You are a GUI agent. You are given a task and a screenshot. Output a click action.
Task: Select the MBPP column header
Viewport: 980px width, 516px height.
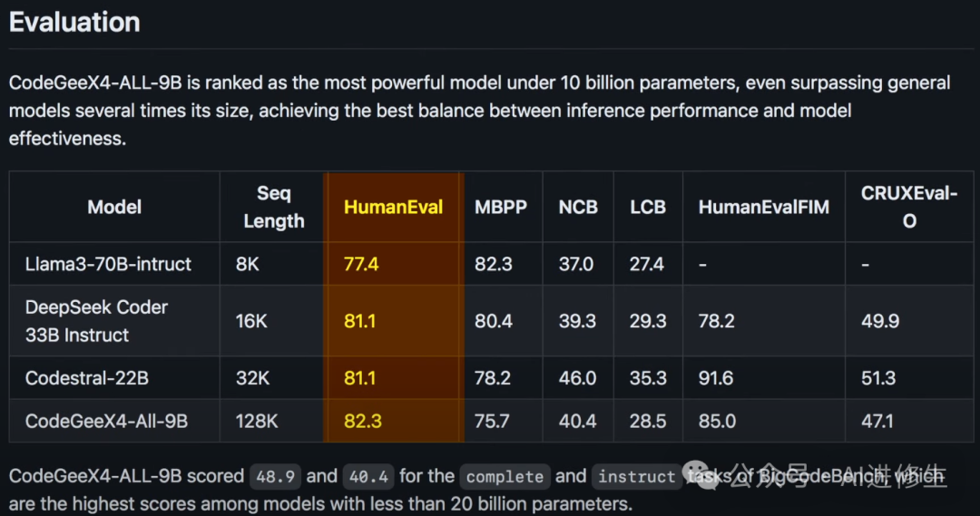click(500, 207)
